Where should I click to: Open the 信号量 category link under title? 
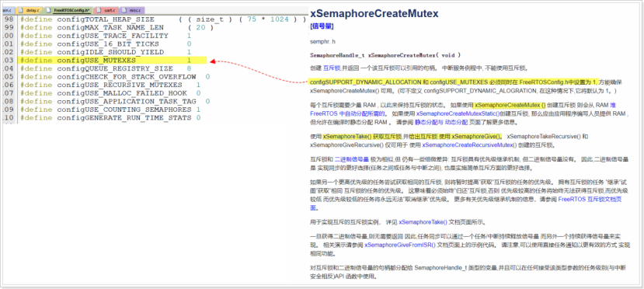(x=322, y=26)
